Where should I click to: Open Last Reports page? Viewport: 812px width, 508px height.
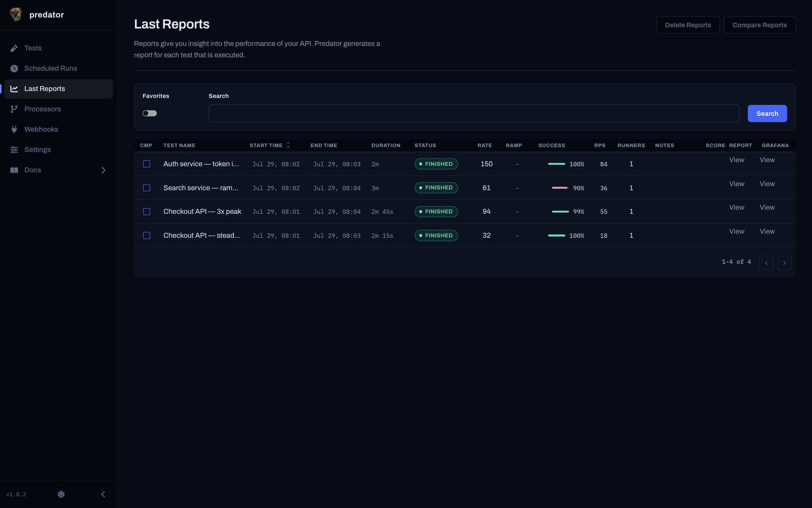pyautogui.click(x=58, y=89)
